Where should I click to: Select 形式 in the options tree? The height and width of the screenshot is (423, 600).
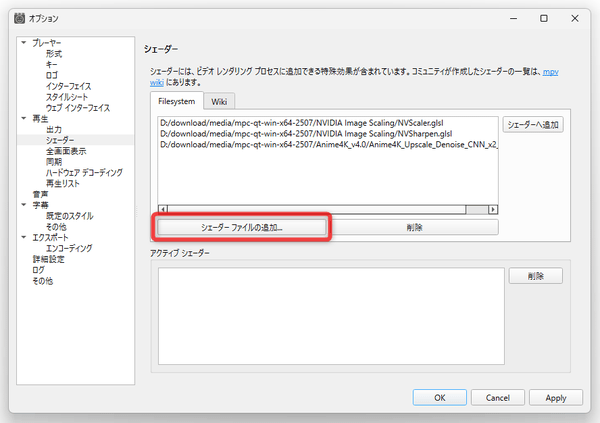click(x=54, y=54)
